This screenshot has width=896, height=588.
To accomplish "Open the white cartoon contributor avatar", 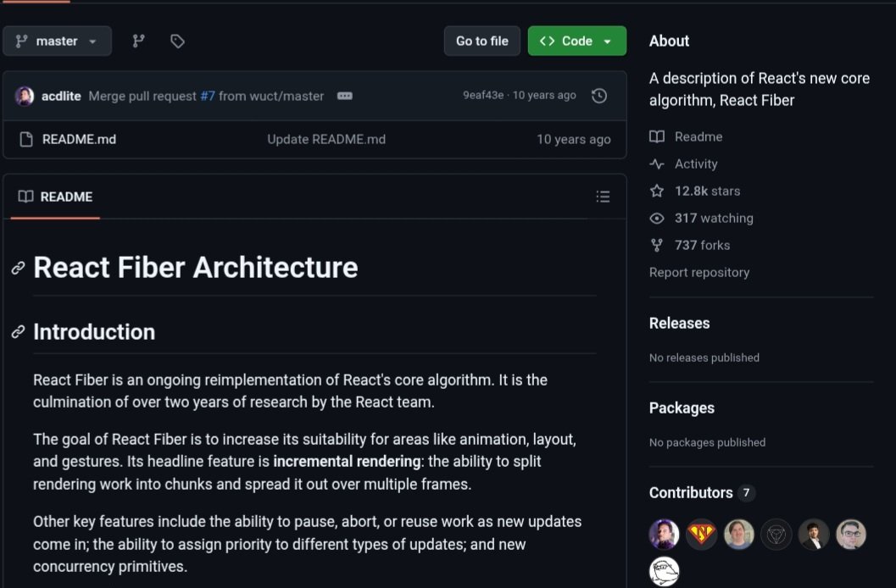I will [664, 571].
